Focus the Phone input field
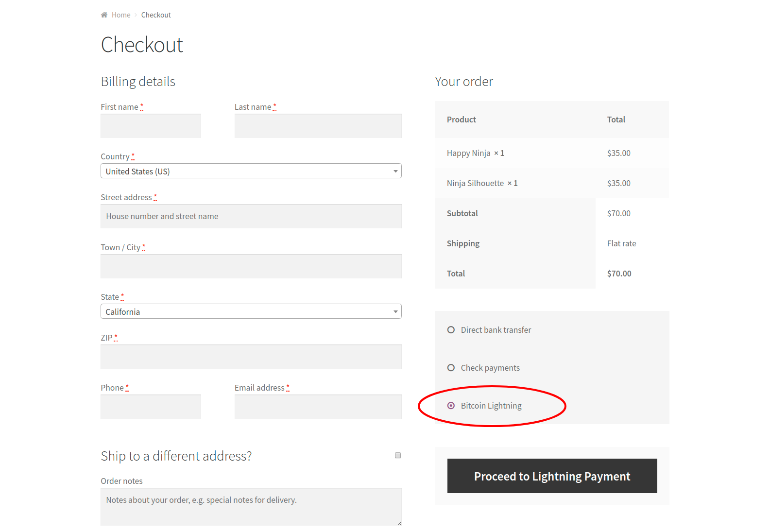Viewport: 770px width, 532px height. coord(151,407)
